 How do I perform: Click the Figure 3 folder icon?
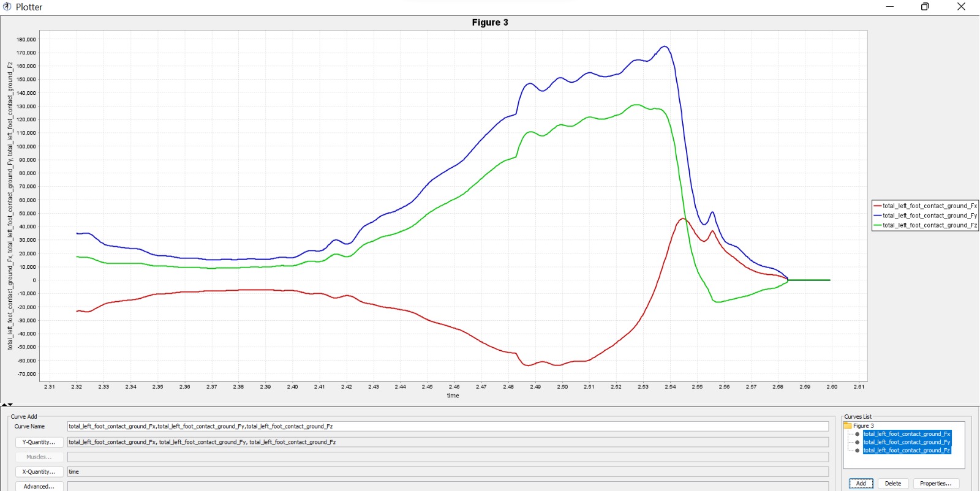[x=848, y=425]
